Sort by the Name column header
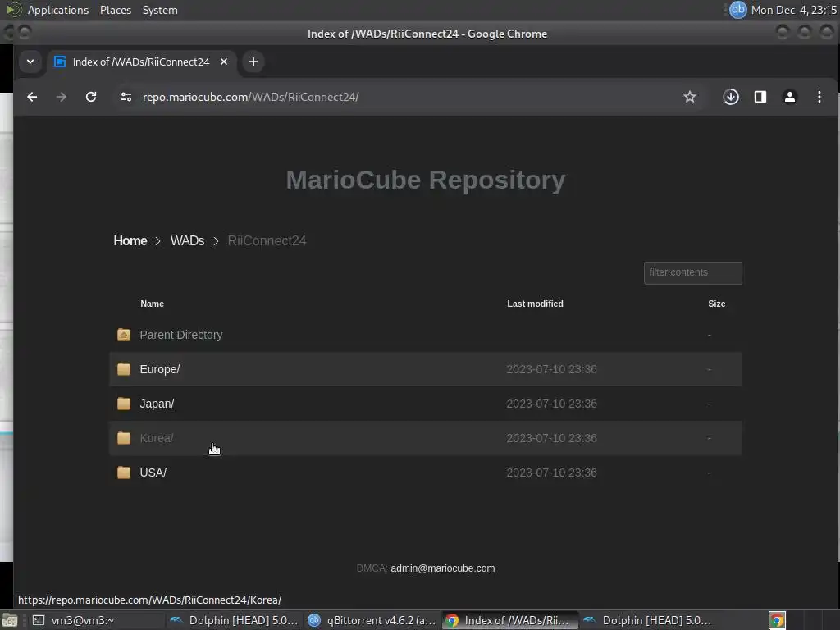840x630 pixels. click(x=152, y=304)
